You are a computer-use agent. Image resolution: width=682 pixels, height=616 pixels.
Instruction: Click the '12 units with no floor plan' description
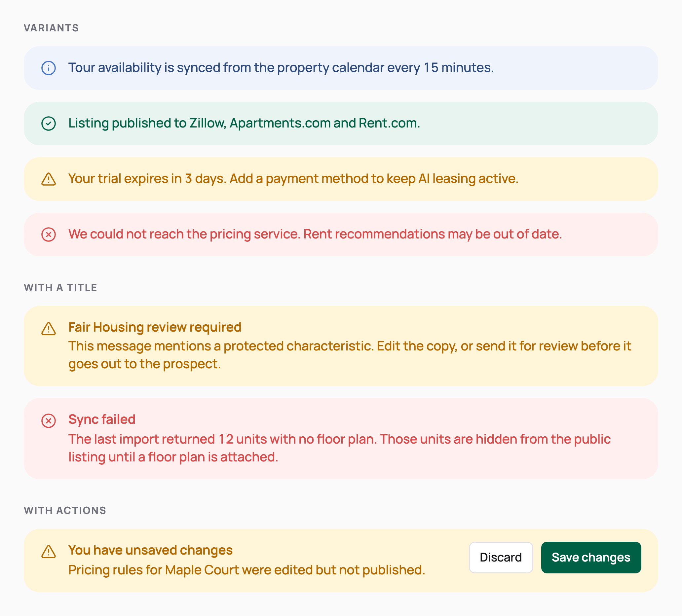tap(339, 448)
